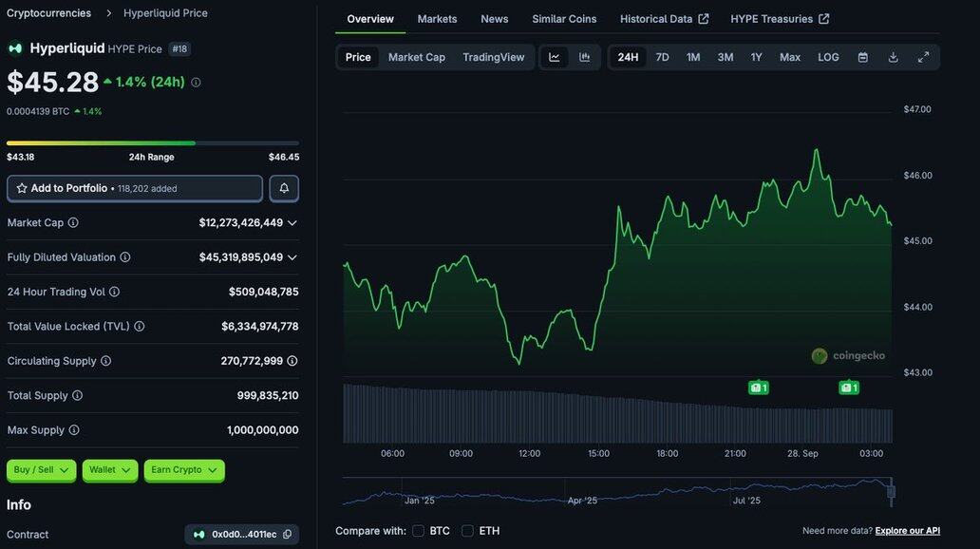This screenshot has width=980, height=549.
Task: Show the Total Supply info icon
Action: pos(78,395)
